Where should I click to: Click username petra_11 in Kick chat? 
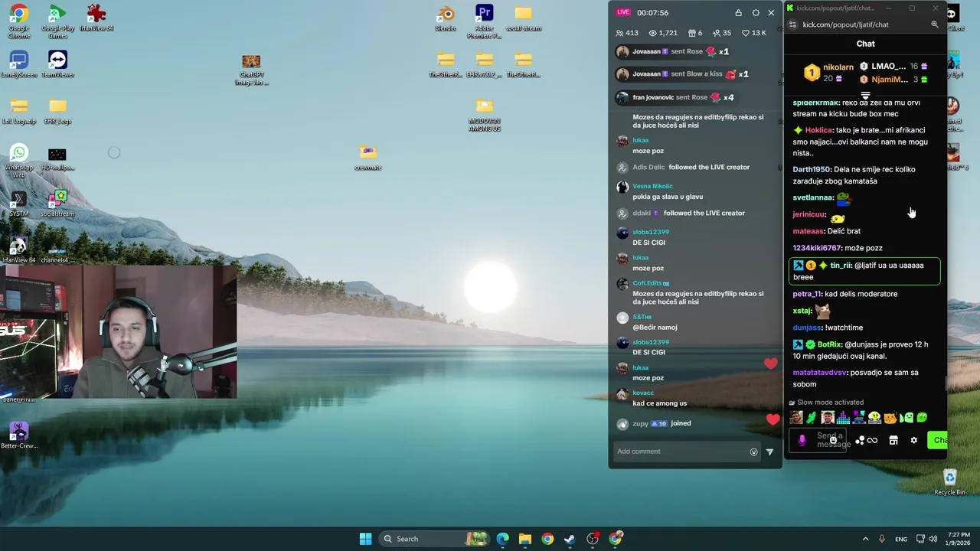pyautogui.click(x=807, y=294)
